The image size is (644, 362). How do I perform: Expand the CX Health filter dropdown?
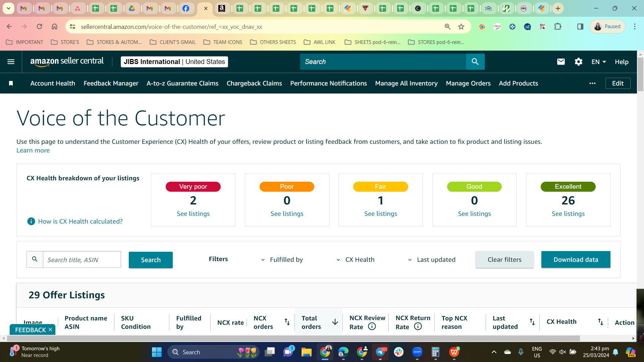(356, 260)
